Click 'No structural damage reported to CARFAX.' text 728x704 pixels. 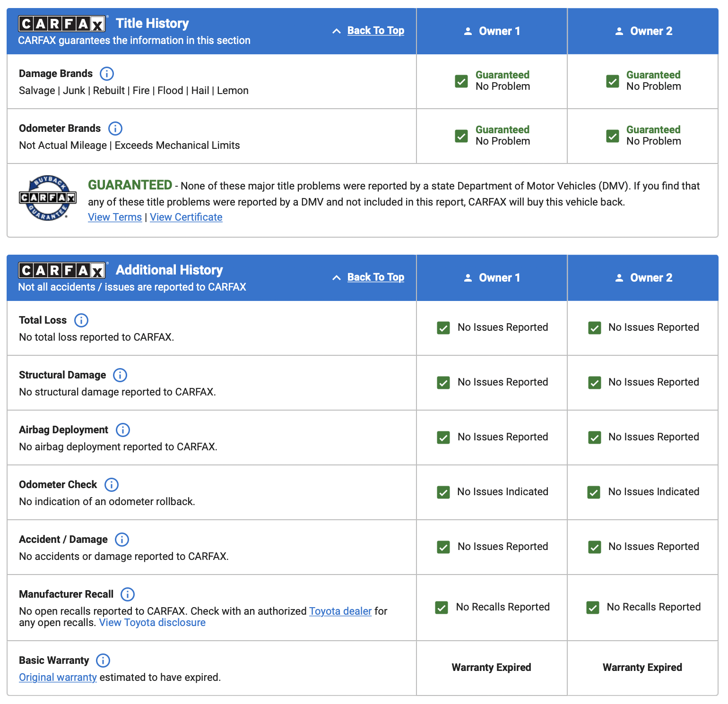pyautogui.click(x=117, y=392)
